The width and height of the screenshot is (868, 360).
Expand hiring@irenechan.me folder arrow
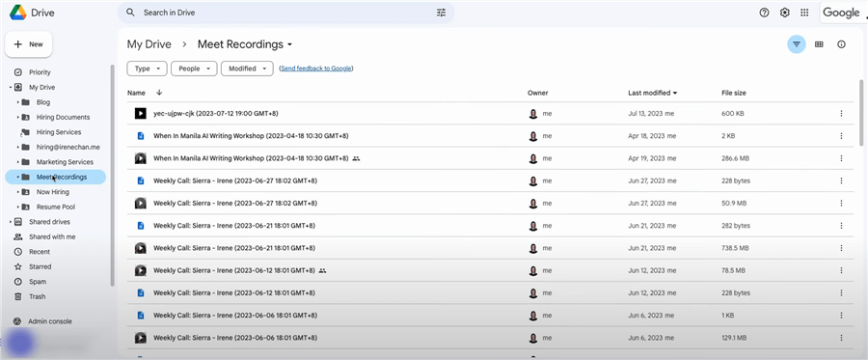(17, 148)
